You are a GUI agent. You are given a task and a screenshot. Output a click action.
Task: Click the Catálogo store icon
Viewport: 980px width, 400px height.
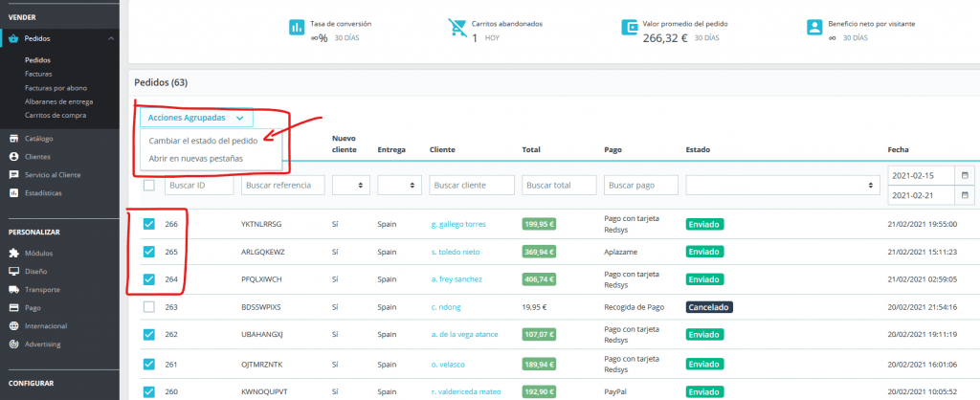13,139
